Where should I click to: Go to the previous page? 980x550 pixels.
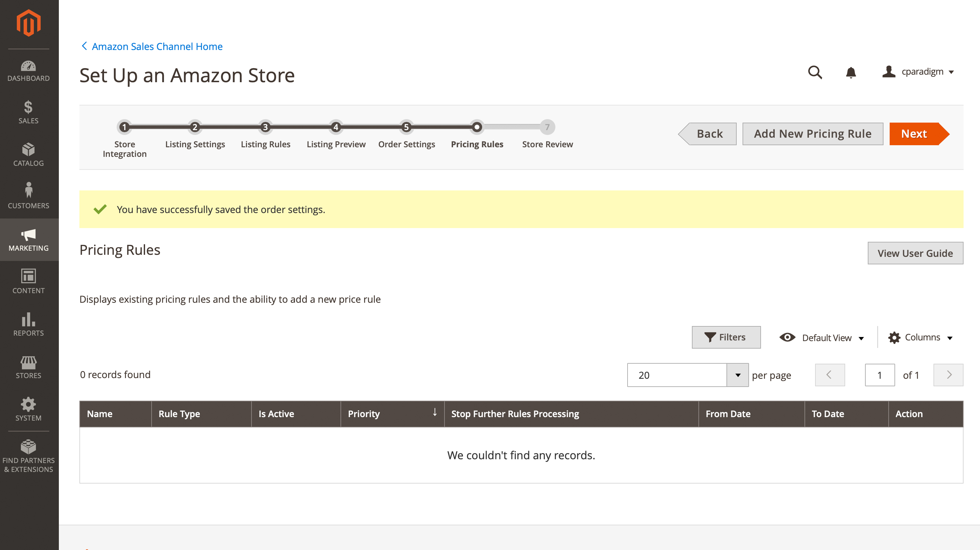click(x=830, y=375)
